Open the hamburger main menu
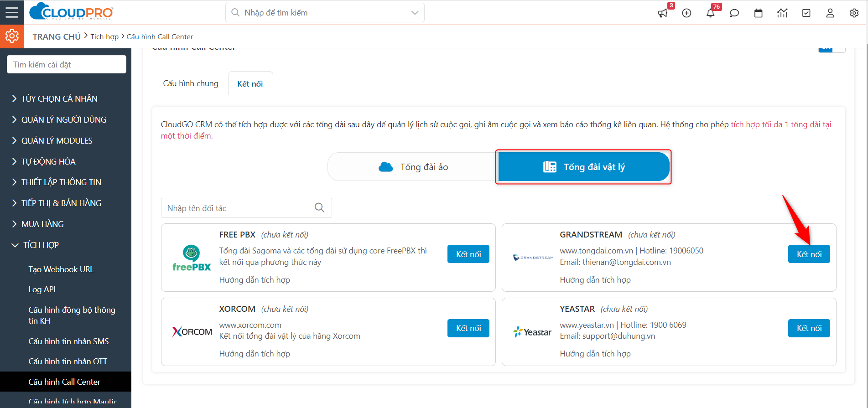This screenshot has width=868, height=408. point(12,12)
